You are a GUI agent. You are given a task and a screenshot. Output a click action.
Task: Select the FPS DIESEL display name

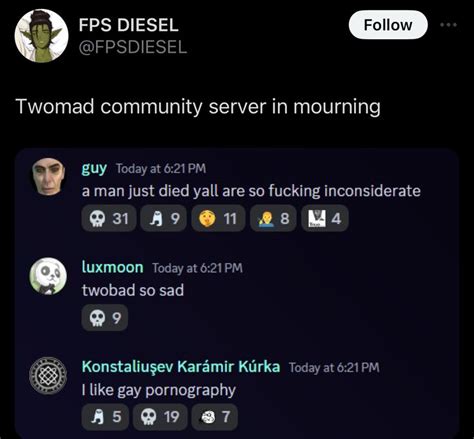[x=128, y=25]
